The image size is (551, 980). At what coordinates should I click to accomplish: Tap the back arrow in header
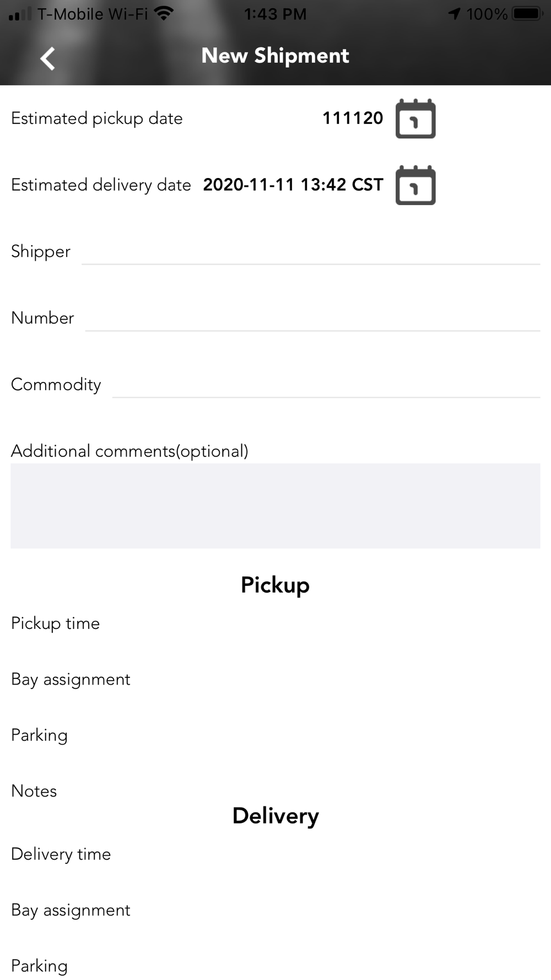[x=48, y=58]
